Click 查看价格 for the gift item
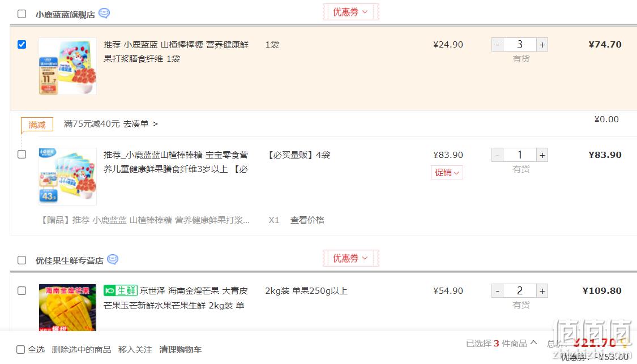This screenshot has width=637, height=364. pos(307,220)
